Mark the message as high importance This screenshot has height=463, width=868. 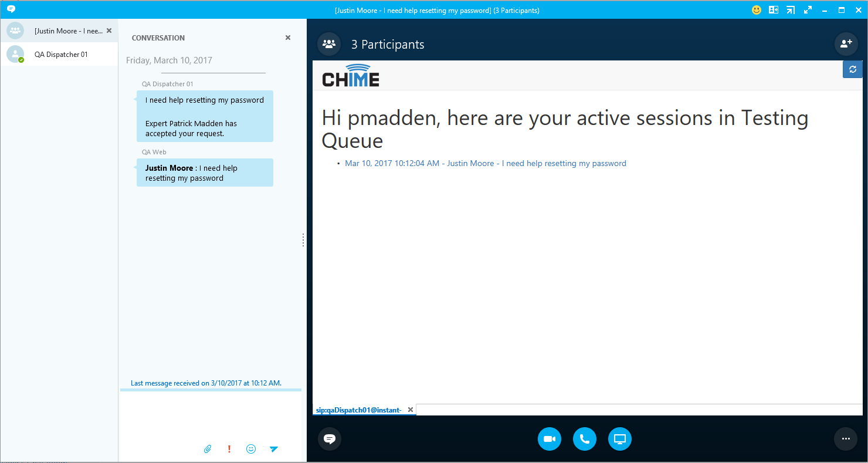pyautogui.click(x=229, y=449)
